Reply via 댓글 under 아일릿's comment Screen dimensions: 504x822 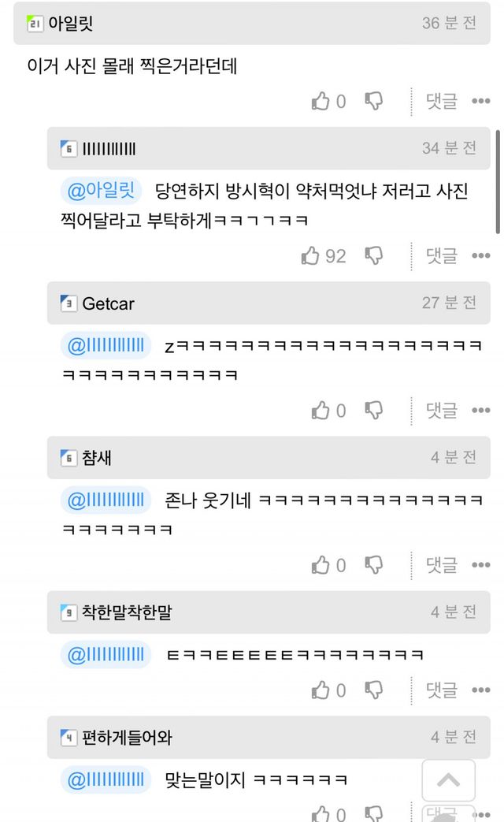[x=442, y=101]
